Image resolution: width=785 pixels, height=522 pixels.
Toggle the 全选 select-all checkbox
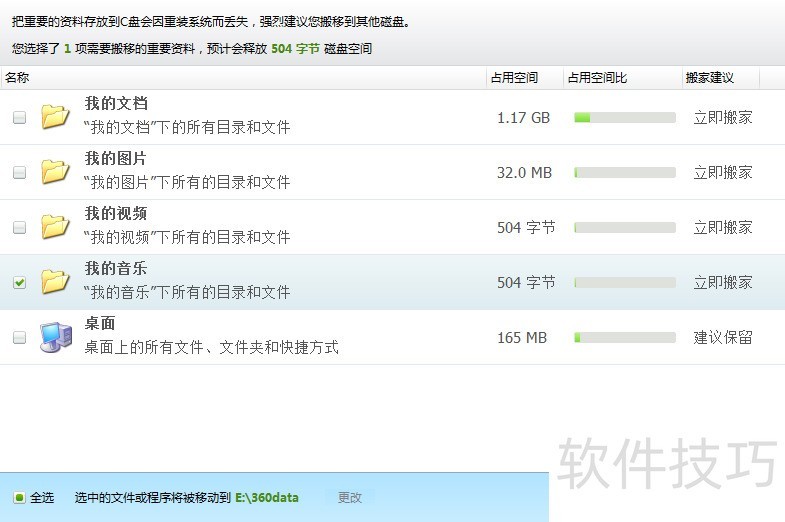pos(19,497)
